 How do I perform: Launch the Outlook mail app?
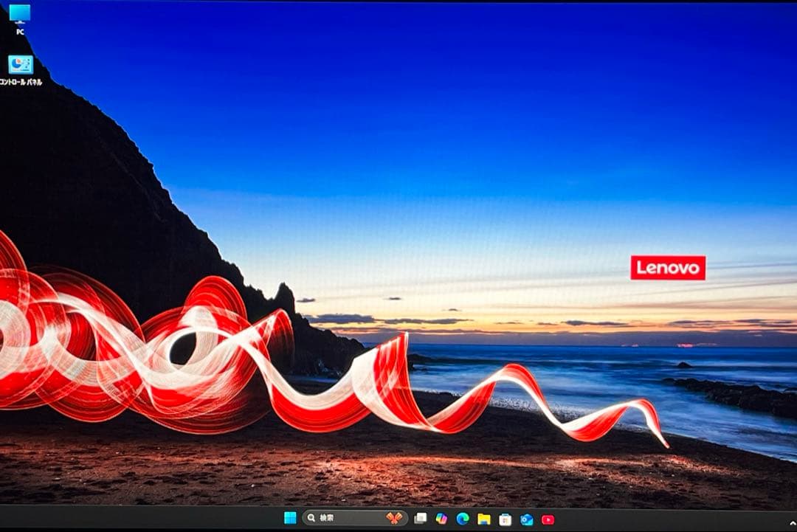[528, 519]
